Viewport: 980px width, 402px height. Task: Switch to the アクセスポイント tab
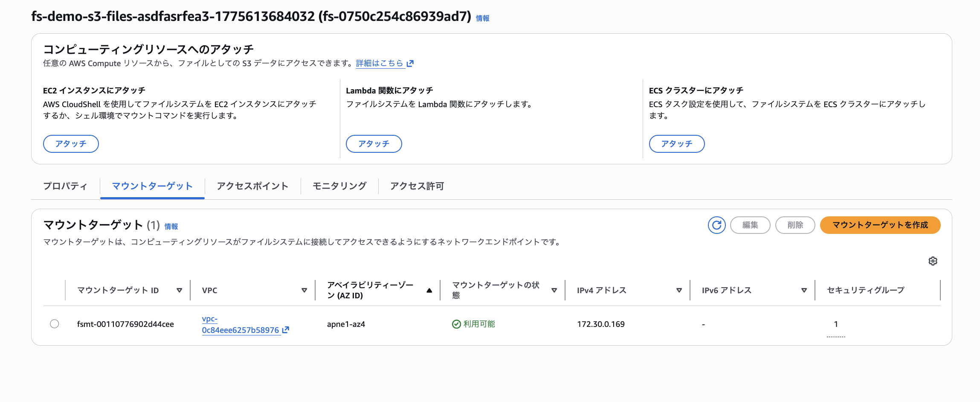click(x=252, y=186)
